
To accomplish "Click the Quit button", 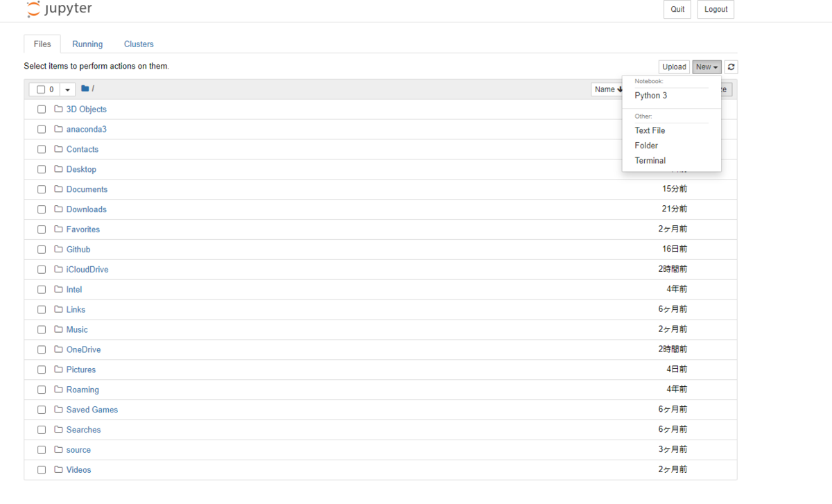I will (x=677, y=9).
